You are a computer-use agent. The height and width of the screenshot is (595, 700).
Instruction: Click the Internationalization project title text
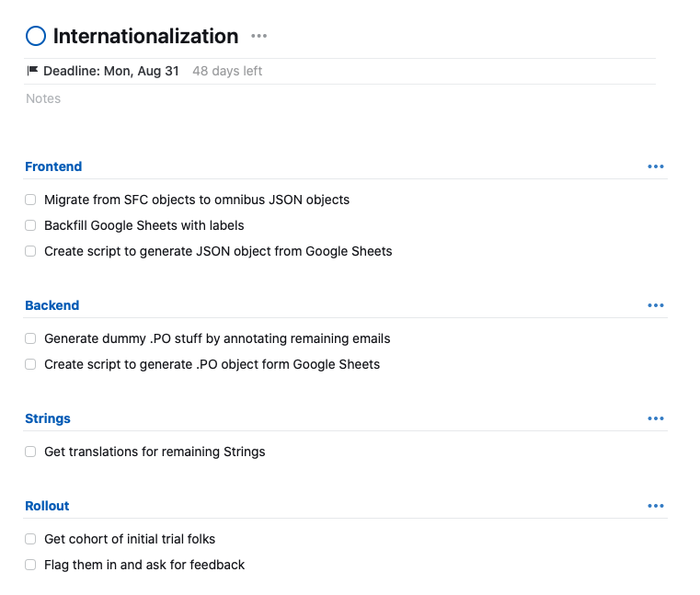(x=145, y=37)
